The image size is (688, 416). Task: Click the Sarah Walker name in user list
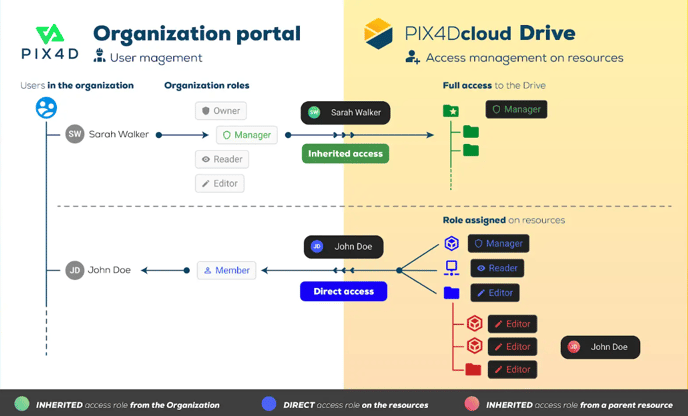click(x=119, y=134)
